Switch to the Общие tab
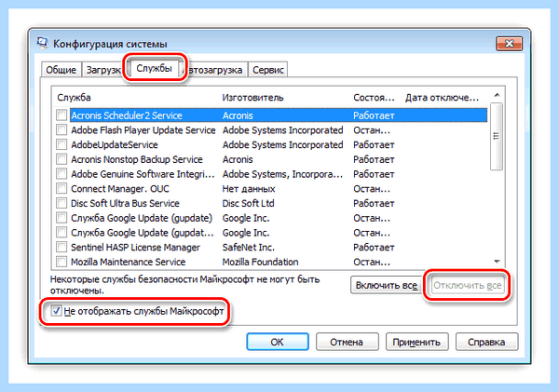This screenshot has height=392, width=559. coord(61,70)
